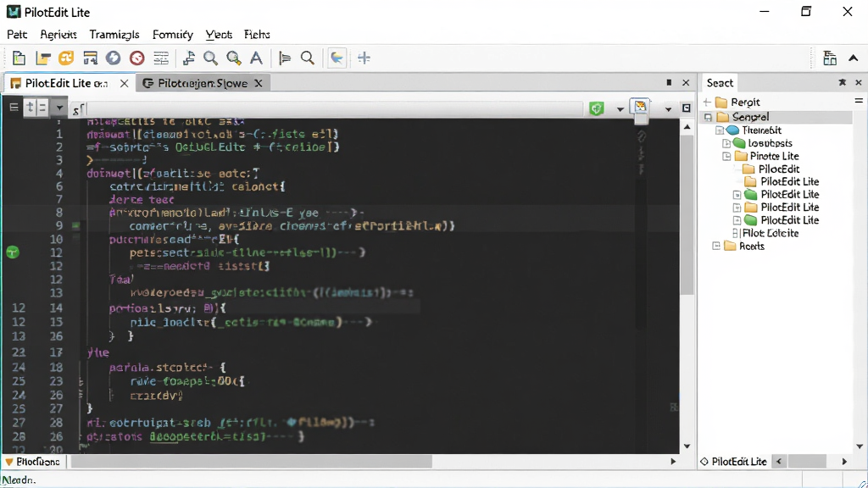Click the highlighted blue arrow toolbar icon
868x488 pixels.
337,58
